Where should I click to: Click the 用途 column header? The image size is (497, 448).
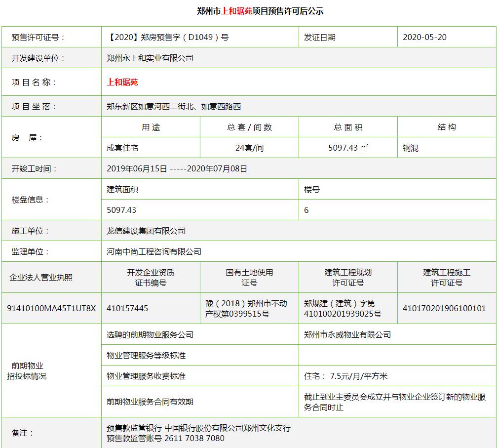(x=151, y=127)
